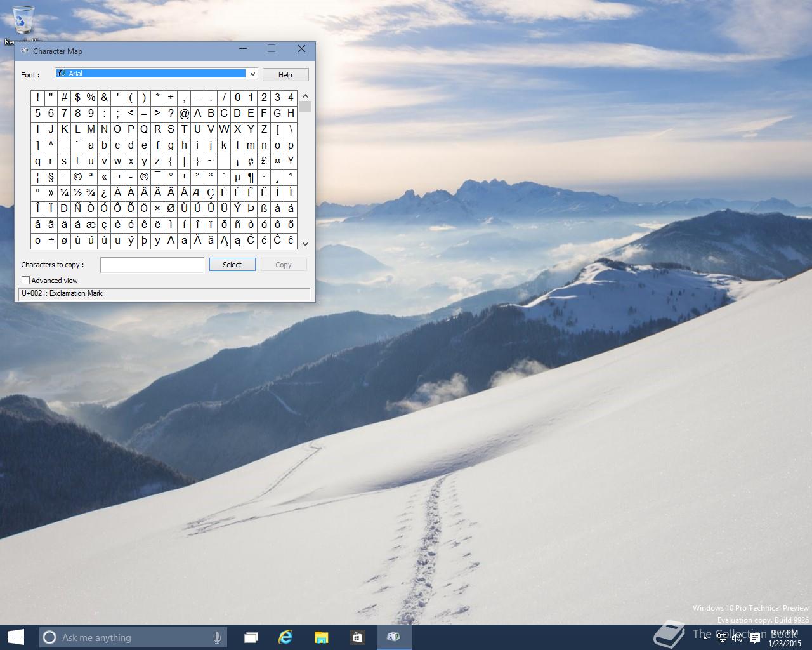The image size is (812, 650).
Task: Click the character grid scrollbar up arrow
Action: coord(305,95)
